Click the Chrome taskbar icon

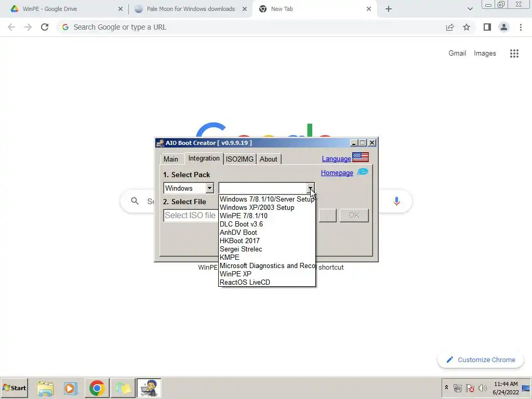(x=97, y=388)
